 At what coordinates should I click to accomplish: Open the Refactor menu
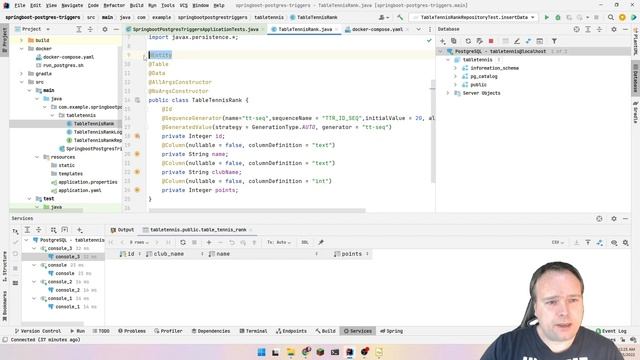pyautogui.click(x=114, y=6)
